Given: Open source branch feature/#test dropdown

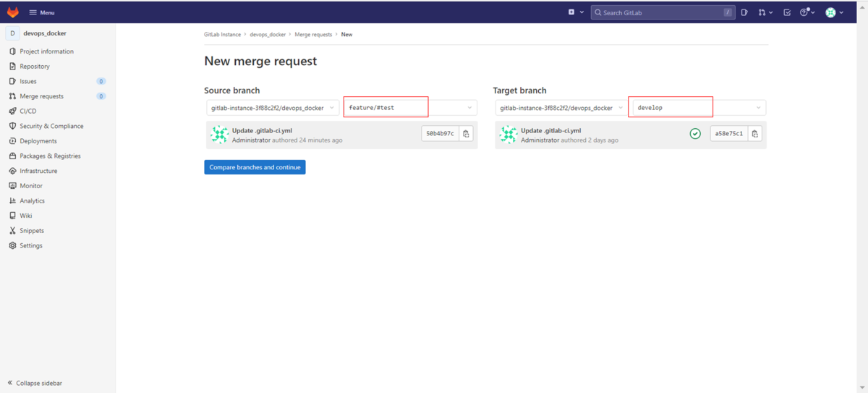Looking at the screenshot, I should pos(410,108).
